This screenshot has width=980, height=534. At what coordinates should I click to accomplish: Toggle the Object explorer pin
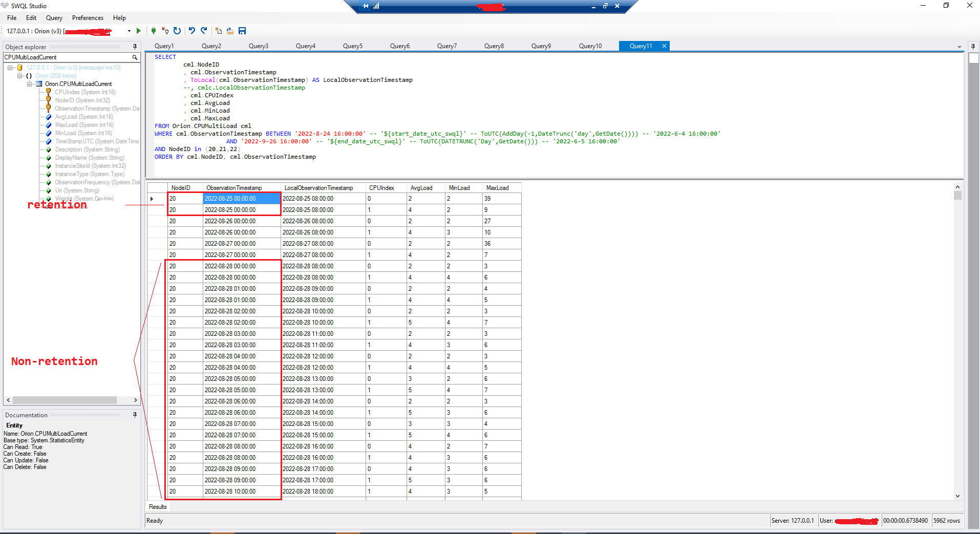click(x=135, y=47)
